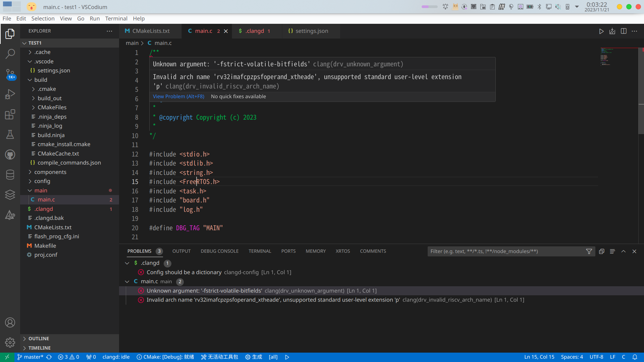
Task: Open the Selection menu
Action: click(x=43, y=19)
